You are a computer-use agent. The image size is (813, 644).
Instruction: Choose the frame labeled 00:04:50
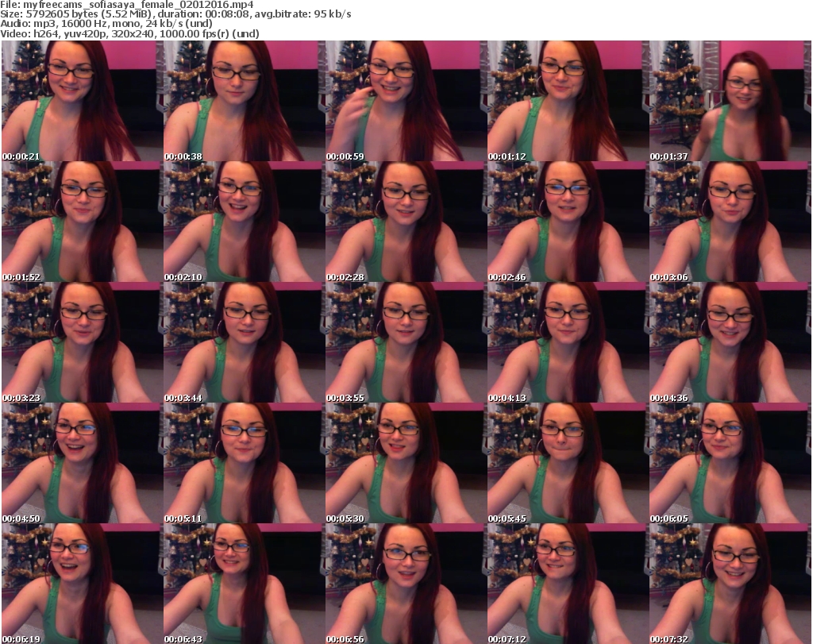[82, 463]
